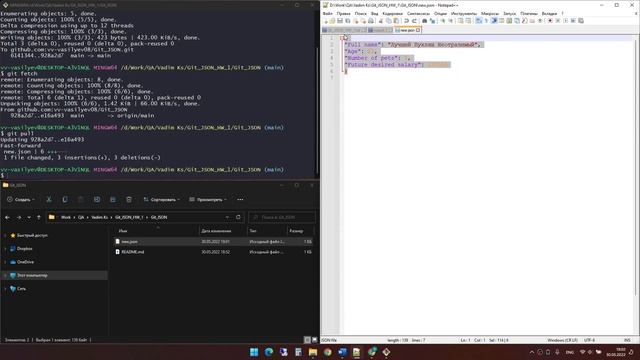Sort by Дата изменения column header

point(216,231)
